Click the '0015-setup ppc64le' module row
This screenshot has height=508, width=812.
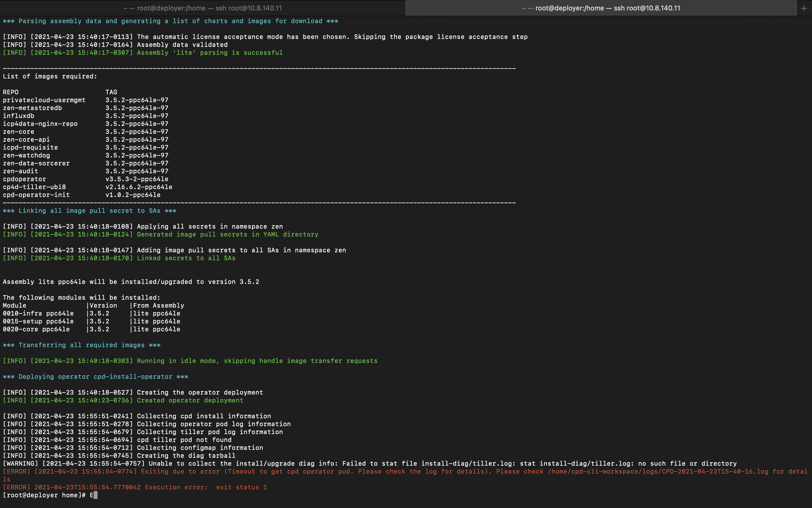(x=92, y=321)
